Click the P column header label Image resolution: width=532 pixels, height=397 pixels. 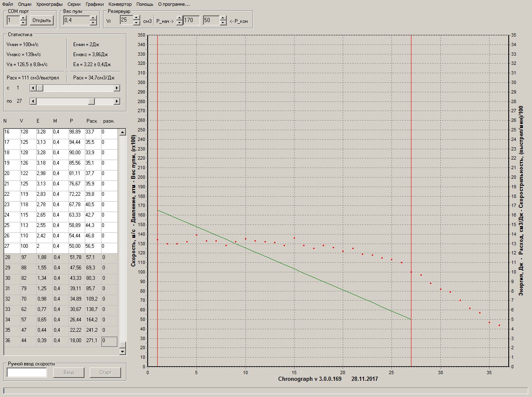(72, 121)
